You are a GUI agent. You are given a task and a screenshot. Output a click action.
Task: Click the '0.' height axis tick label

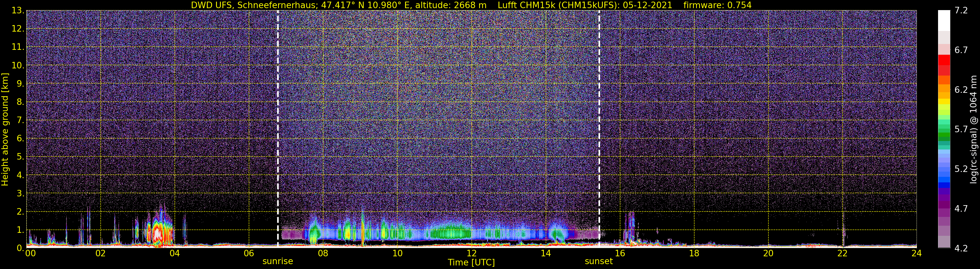point(20,248)
